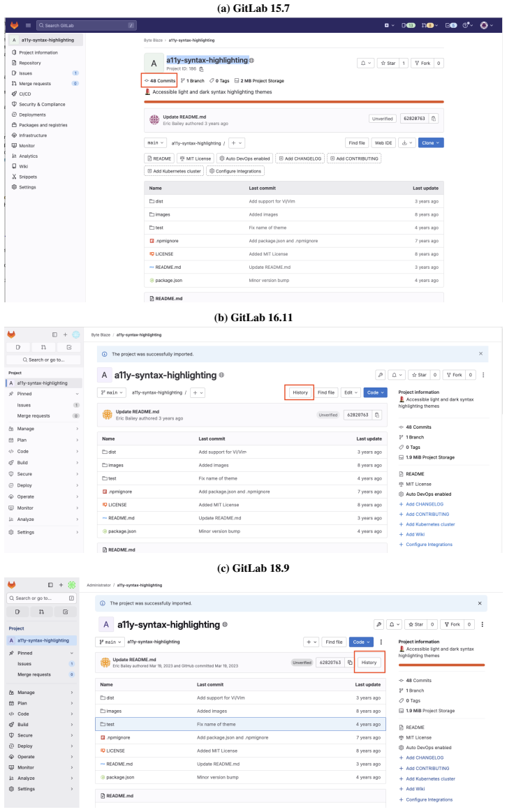Click the History button in the 16.11 panel
The width and height of the screenshot is (507, 812).
point(300,392)
